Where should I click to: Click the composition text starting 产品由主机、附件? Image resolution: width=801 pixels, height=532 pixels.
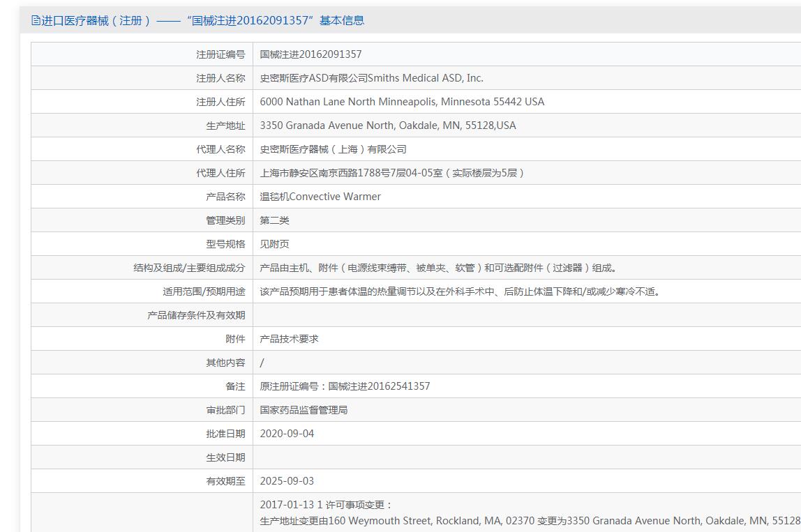click(x=438, y=268)
